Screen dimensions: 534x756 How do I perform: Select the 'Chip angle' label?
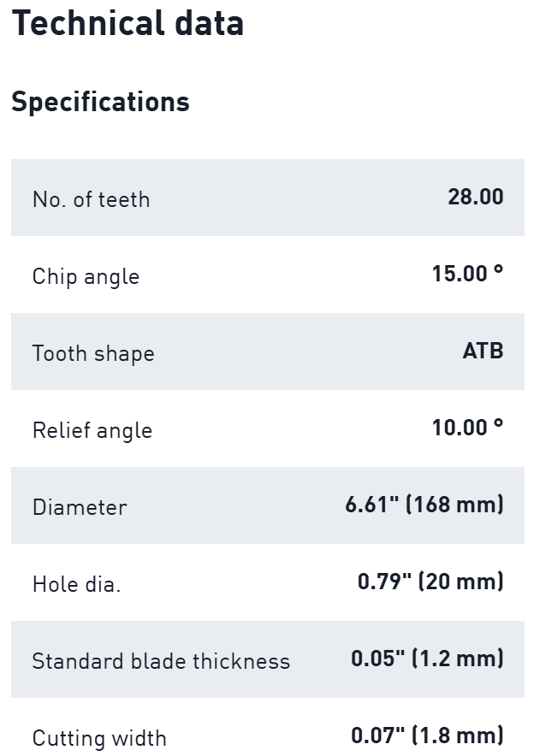click(86, 276)
